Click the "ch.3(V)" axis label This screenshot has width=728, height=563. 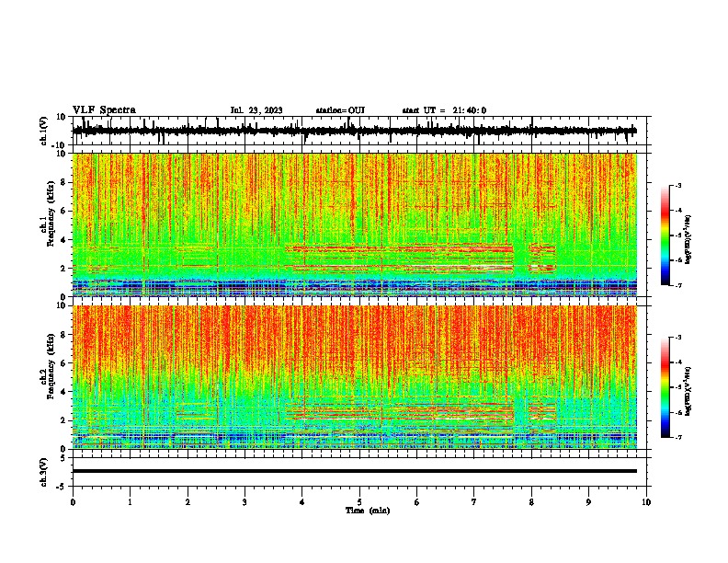pyautogui.click(x=44, y=472)
